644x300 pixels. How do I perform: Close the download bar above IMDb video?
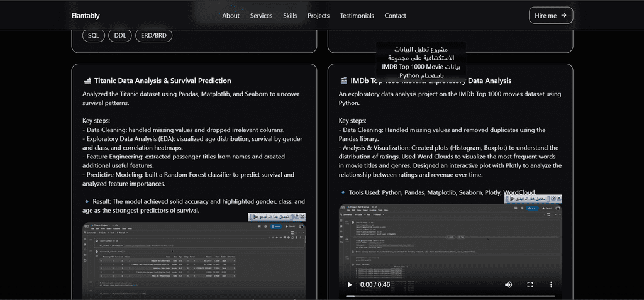pyautogui.click(x=558, y=199)
